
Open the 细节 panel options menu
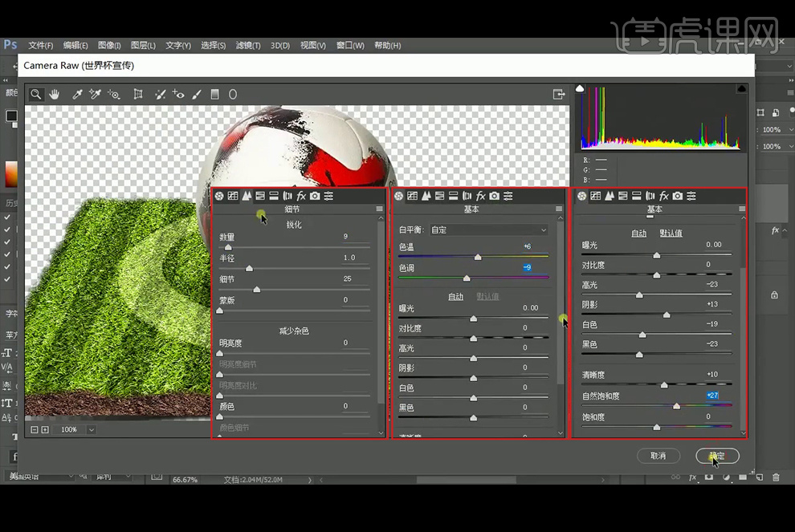click(379, 209)
